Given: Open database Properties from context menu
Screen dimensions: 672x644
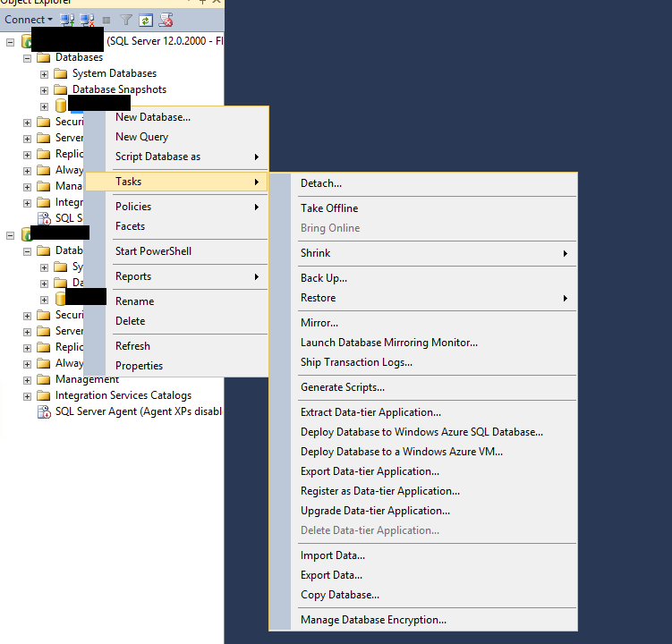Looking at the screenshot, I should [x=176, y=366].
